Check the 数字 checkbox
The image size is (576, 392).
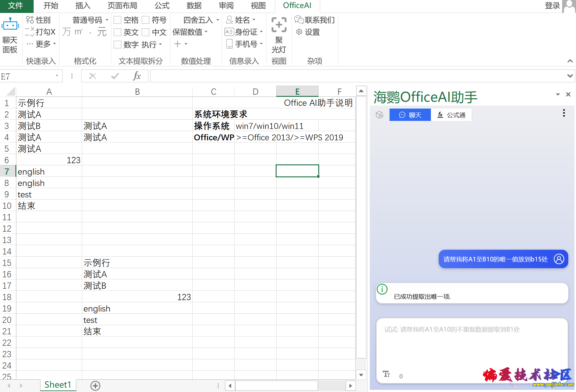tap(117, 45)
